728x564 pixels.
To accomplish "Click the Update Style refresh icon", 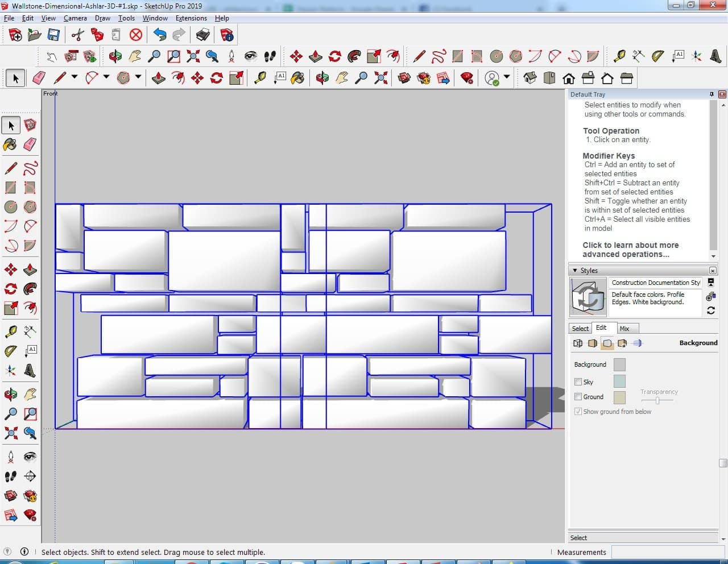I will [710, 310].
